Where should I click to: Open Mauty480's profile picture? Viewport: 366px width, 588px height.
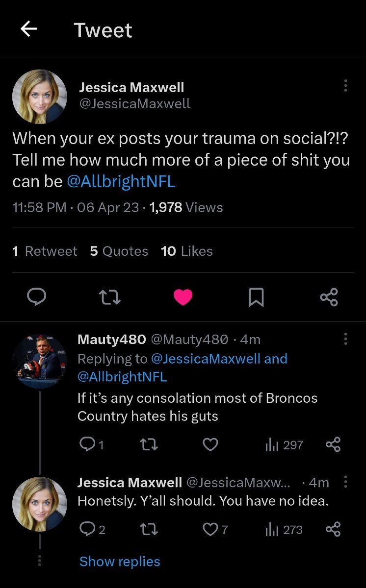pos(39,361)
